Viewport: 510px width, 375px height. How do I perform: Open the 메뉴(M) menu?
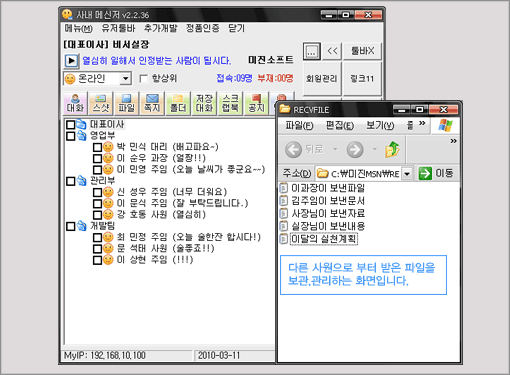pos(79,28)
